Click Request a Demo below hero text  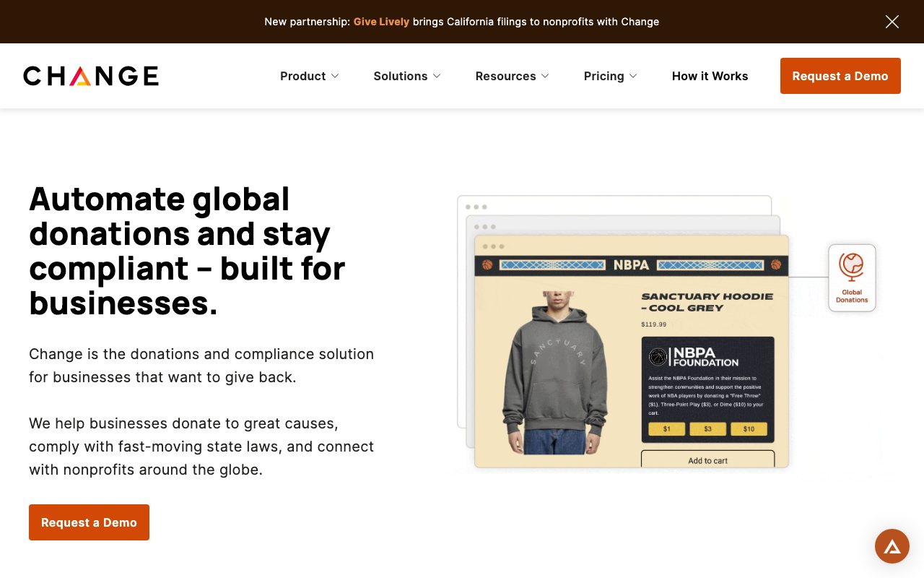(x=89, y=522)
